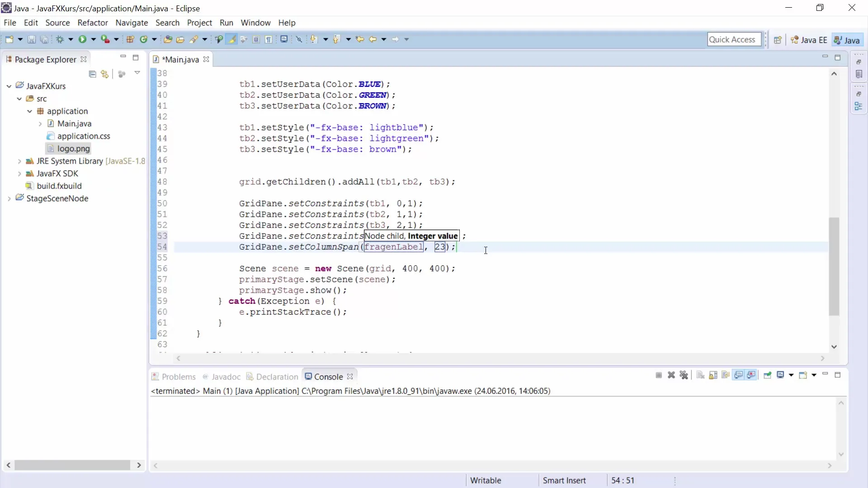The image size is (868, 488).
Task: Expand the JRE System Library node
Action: click(x=19, y=161)
